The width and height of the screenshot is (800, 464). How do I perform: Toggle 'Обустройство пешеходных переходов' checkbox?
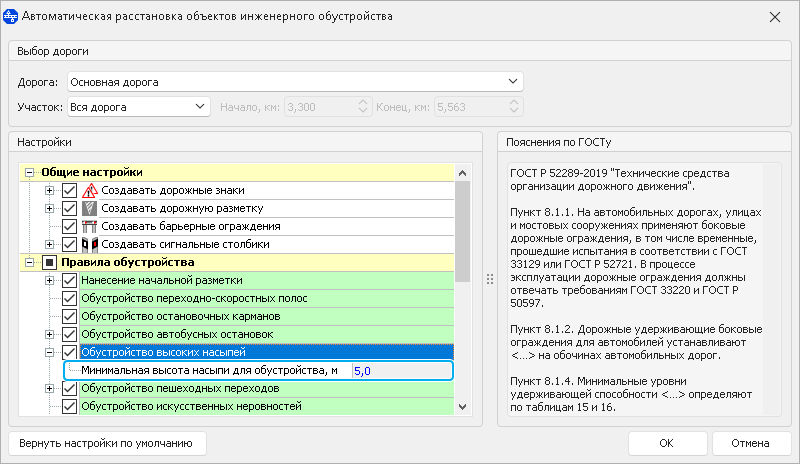click(69, 388)
